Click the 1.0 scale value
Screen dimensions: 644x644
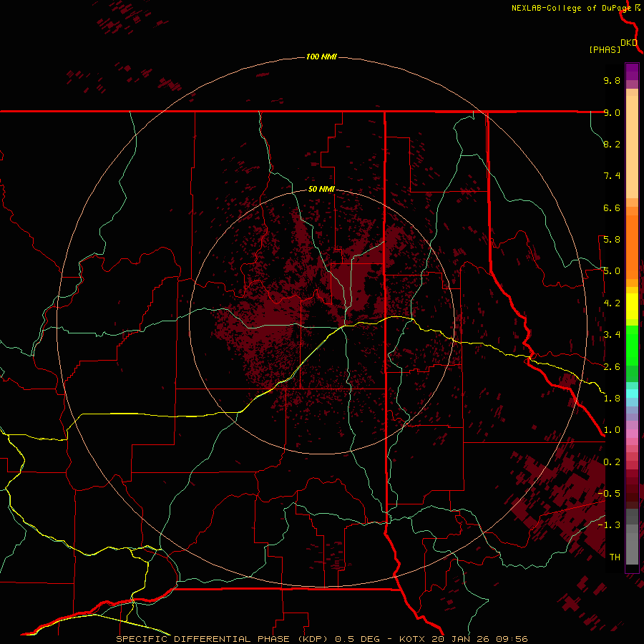pos(612,430)
